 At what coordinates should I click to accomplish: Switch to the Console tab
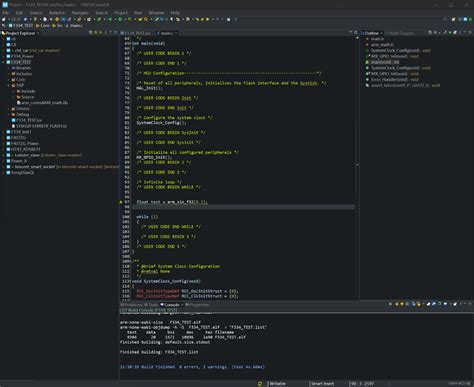(172, 305)
